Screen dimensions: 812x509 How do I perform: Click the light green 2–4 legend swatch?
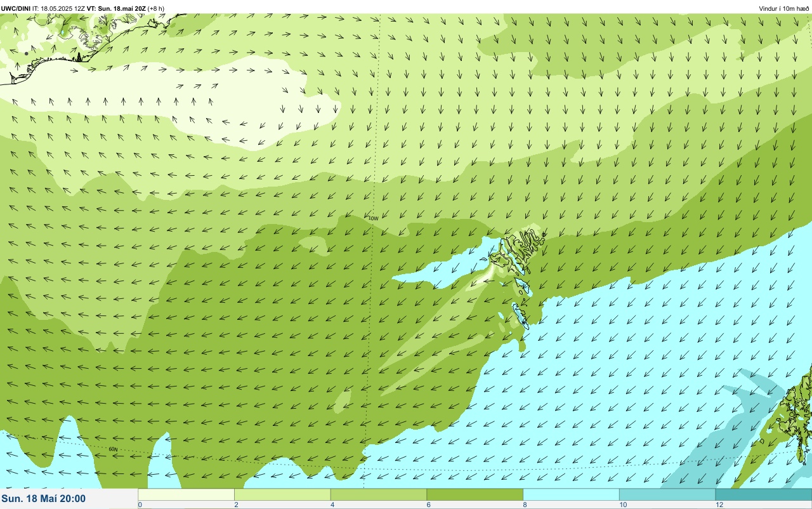283,494
